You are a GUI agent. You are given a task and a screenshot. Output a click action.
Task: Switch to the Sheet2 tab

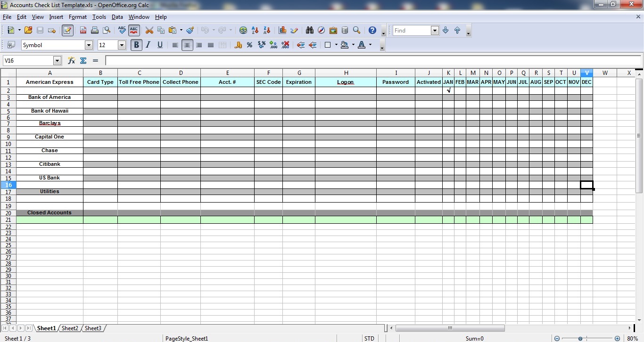pyautogui.click(x=70, y=328)
